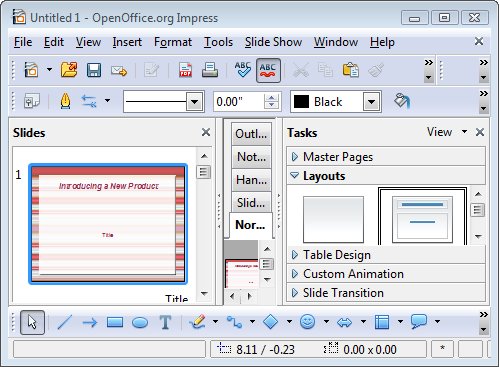The height and width of the screenshot is (367, 499).
Task: Select the Rectangle tool
Action: pos(115,322)
